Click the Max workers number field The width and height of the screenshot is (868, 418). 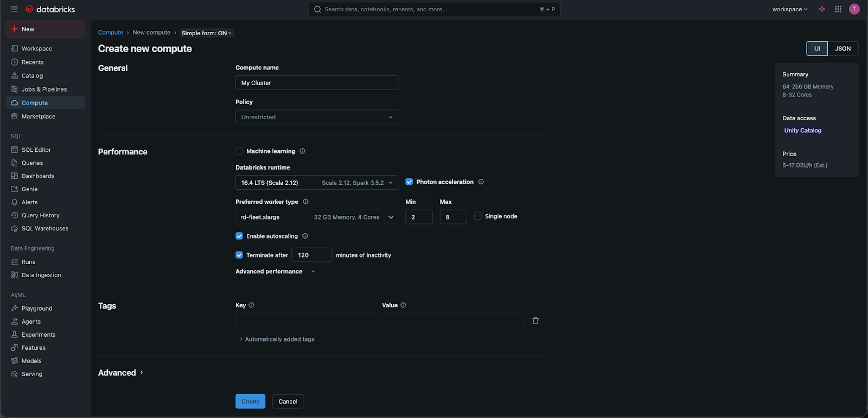pyautogui.click(x=453, y=217)
